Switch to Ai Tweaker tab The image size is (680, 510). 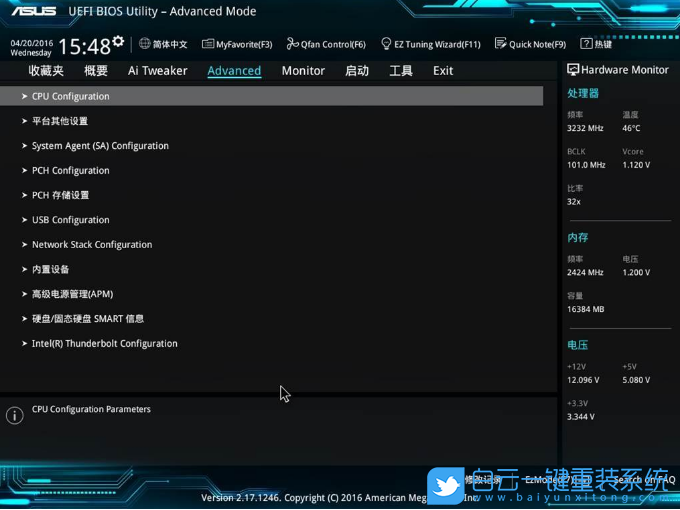point(157,71)
